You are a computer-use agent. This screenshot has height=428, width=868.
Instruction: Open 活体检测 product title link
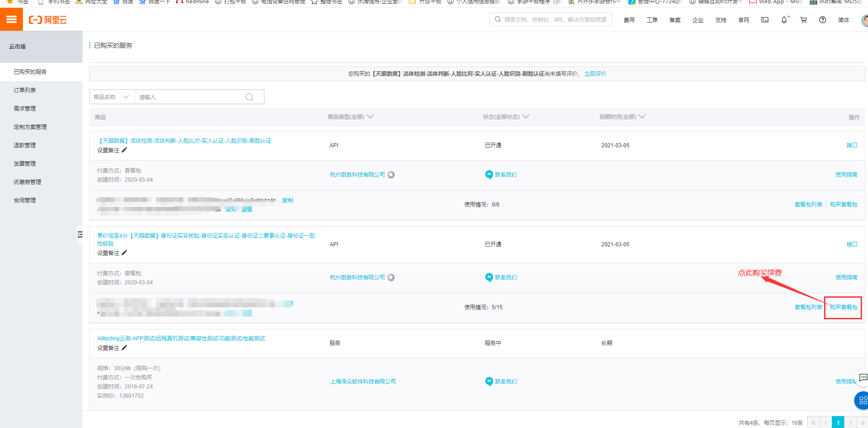[x=184, y=141]
